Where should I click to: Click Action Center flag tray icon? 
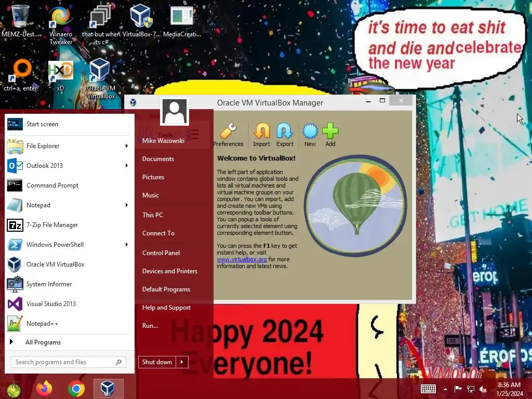[458, 389]
